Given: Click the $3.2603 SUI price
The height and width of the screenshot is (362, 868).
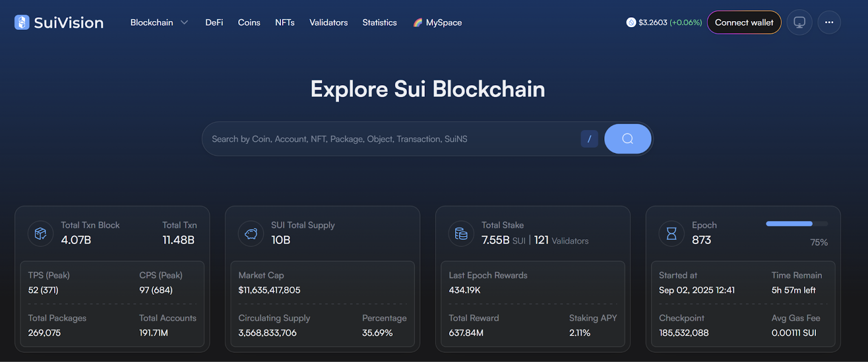Looking at the screenshot, I should pyautogui.click(x=653, y=23).
